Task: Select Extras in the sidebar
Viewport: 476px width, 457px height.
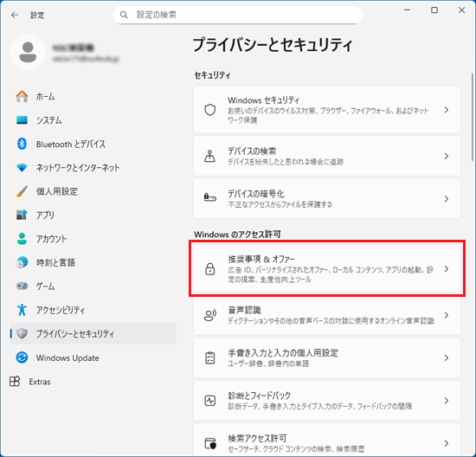Action: tap(93, 381)
